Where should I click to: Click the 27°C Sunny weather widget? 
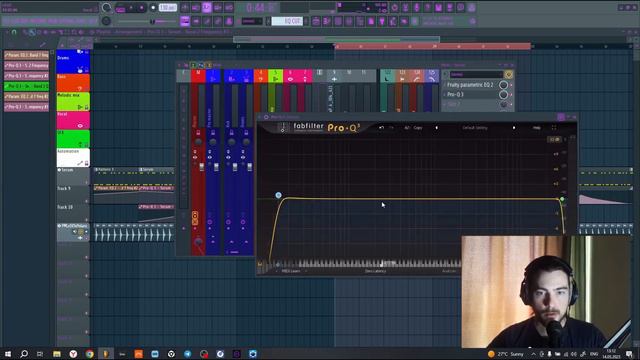[506, 354]
